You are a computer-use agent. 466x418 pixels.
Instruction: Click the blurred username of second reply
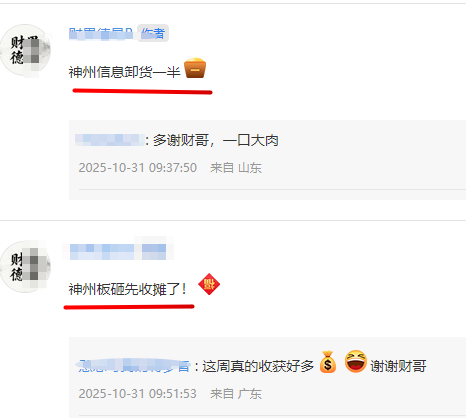click(x=134, y=366)
